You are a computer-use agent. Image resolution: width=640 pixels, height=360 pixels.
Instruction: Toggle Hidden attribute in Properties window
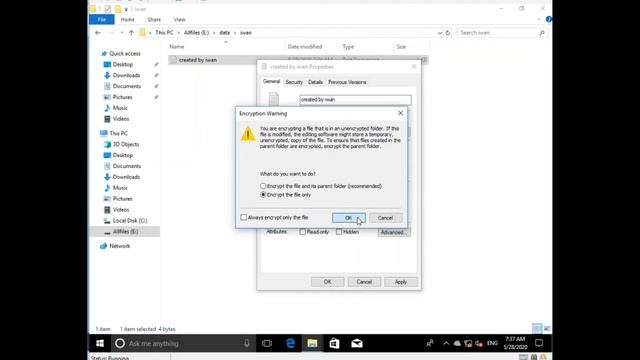(339, 232)
